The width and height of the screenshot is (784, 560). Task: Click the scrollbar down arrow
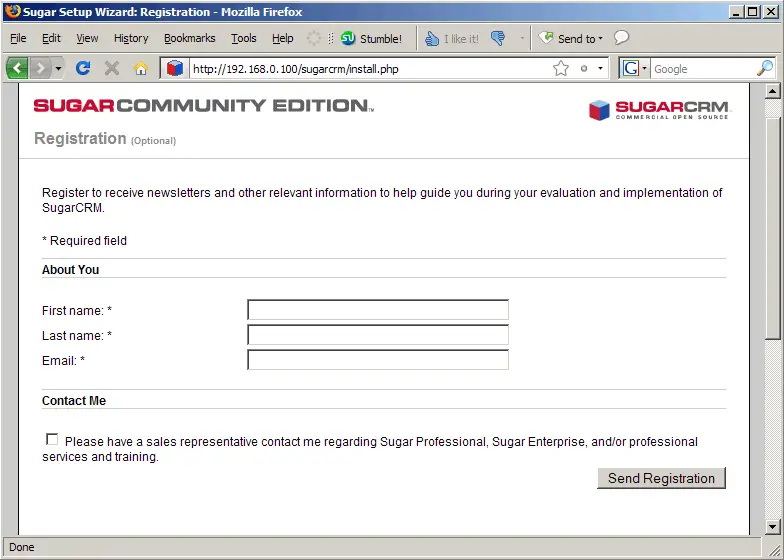point(772,526)
